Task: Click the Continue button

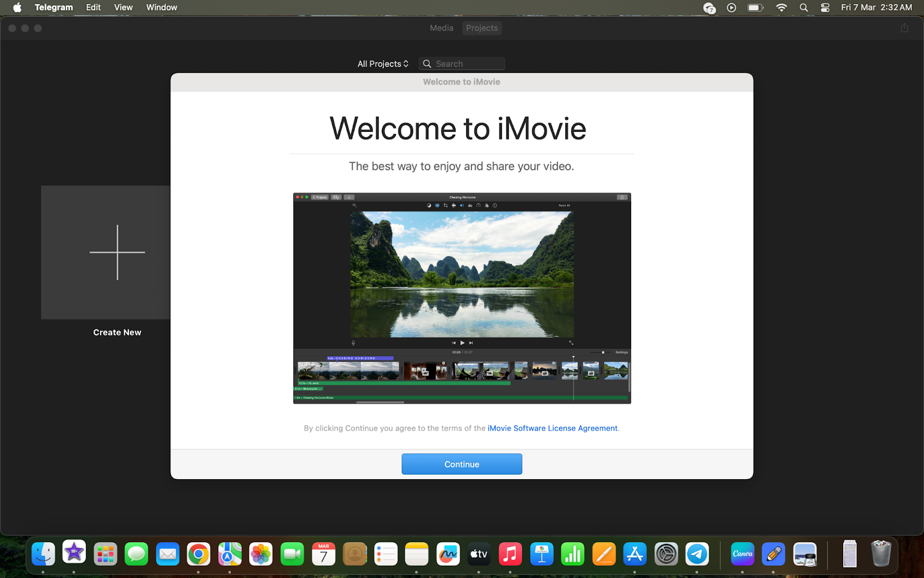Action: (x=461, y=464)
